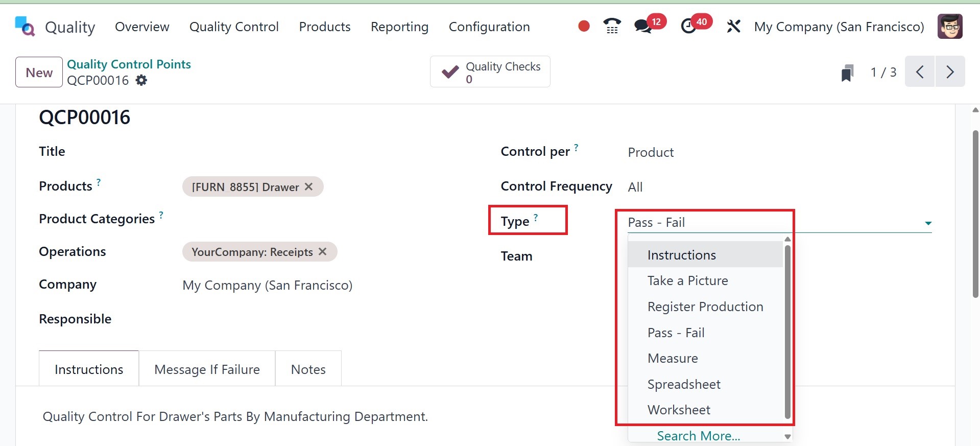Click the Quality app logo icon
Screen dimensions: 980x446
(x=25, y=27)
